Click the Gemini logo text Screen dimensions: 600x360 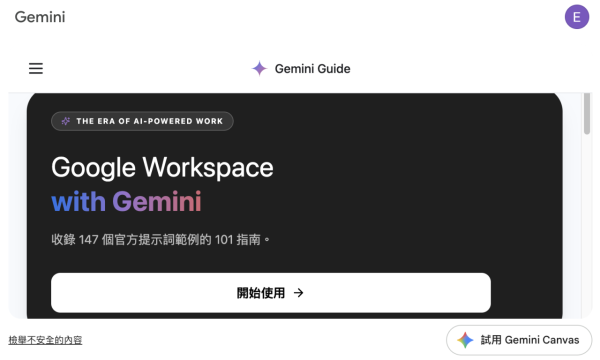point(40,17)
